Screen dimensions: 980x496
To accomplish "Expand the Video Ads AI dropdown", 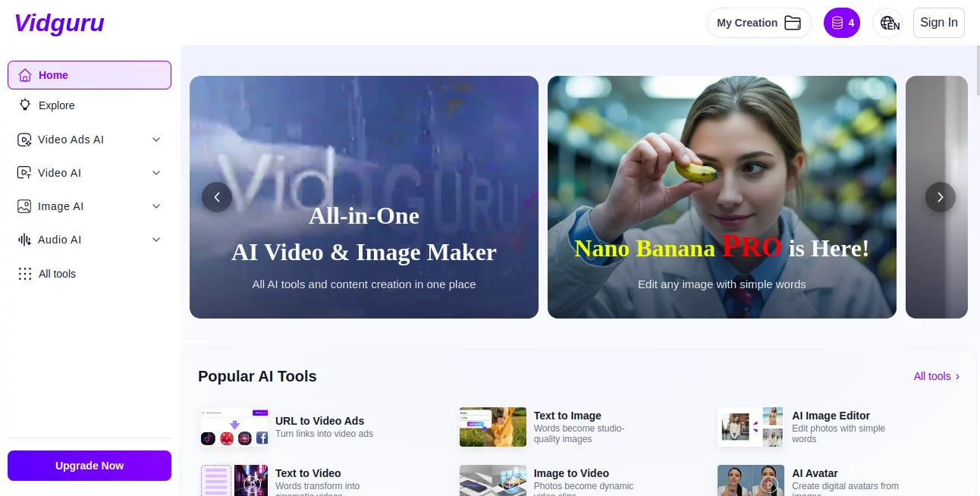I will coord(156,140).
